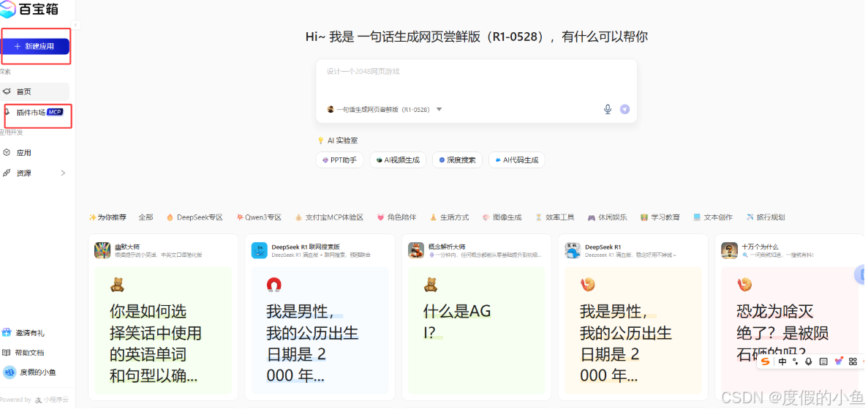The width and height of the screenshot is (868, 412).
Task: Click the AI视频生成 button
Action: (x=398, y=160)
